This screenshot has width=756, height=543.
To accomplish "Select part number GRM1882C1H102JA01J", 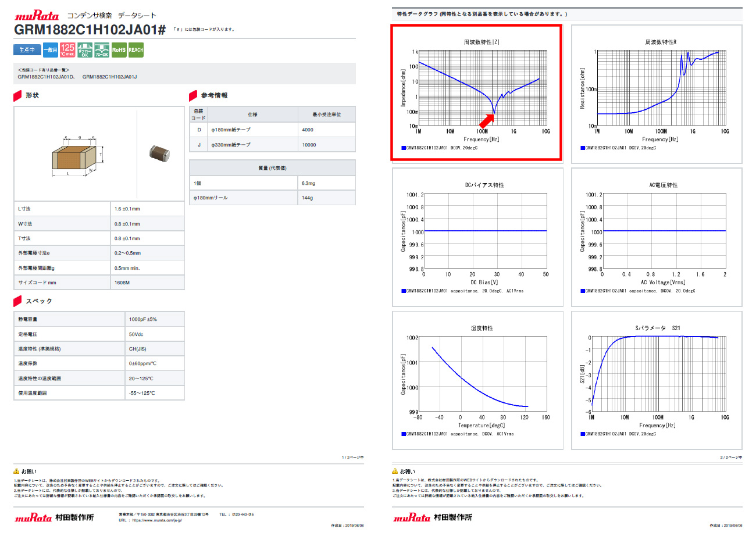I will click(x=110, y=77).
